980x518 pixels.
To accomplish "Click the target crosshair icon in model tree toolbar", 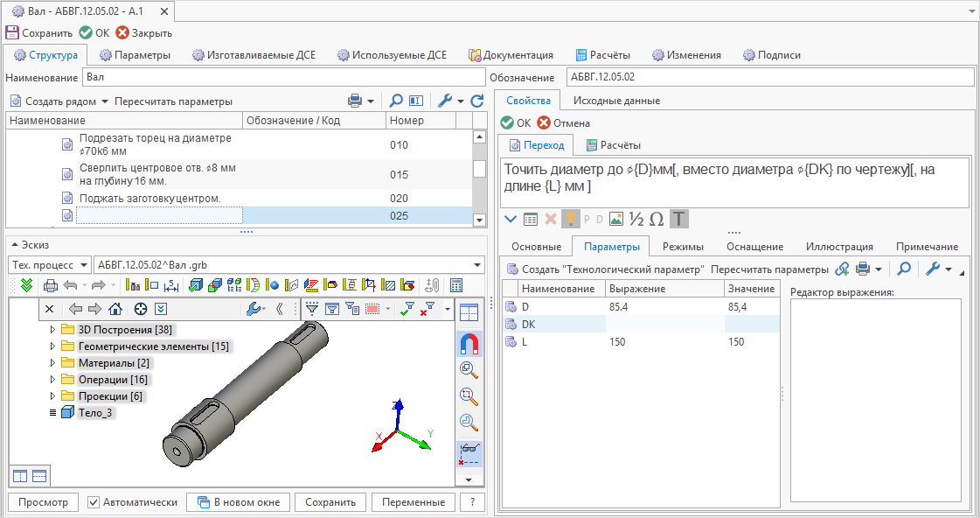I will tap(141, 308).
